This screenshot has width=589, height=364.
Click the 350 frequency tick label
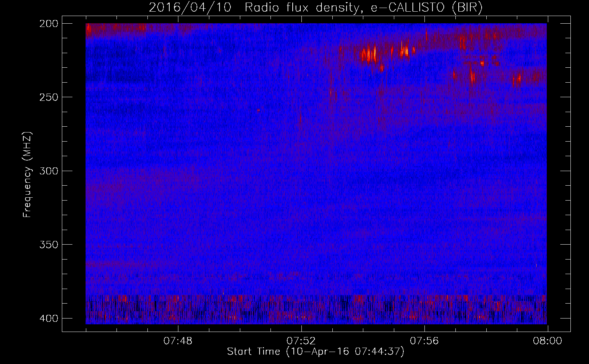click(48, 245)
